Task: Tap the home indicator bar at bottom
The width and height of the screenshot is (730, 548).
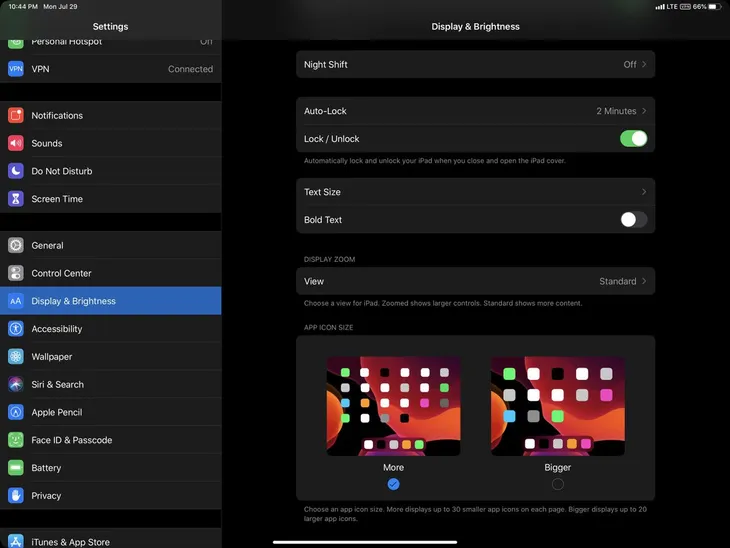Action: coord(365,542)
